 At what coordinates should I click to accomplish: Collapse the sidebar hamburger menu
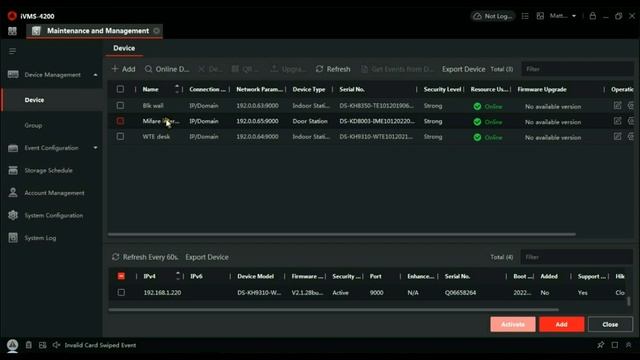point(12,51)
